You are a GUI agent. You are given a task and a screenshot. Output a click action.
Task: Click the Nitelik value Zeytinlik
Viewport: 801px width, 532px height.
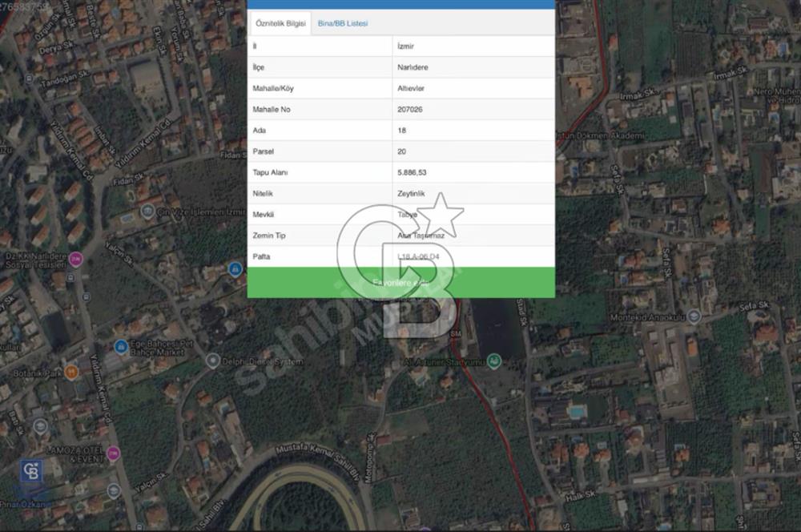pyautogui.click(x=412, y=194)
